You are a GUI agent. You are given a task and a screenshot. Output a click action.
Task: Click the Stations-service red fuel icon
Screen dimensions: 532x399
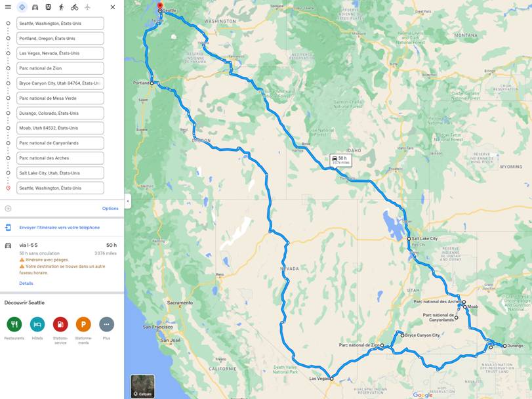60,324
